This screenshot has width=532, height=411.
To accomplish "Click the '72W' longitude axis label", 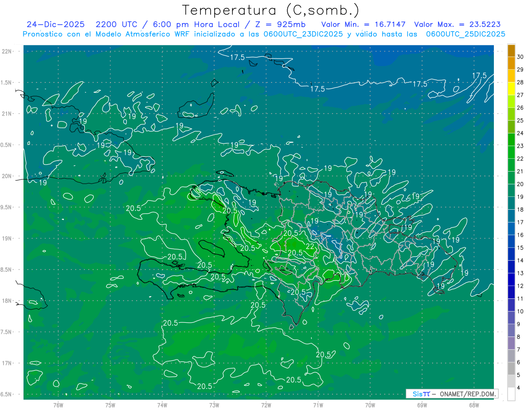I will click(266, 405).
